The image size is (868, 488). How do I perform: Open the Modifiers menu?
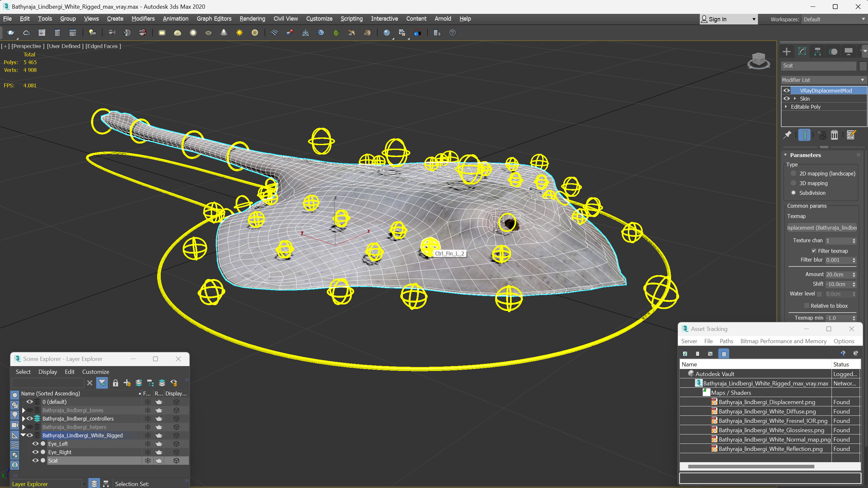coord(143,19)
